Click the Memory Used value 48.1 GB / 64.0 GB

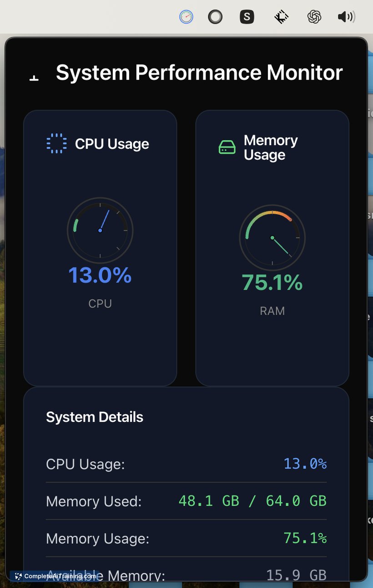click(x=252, y=501)
